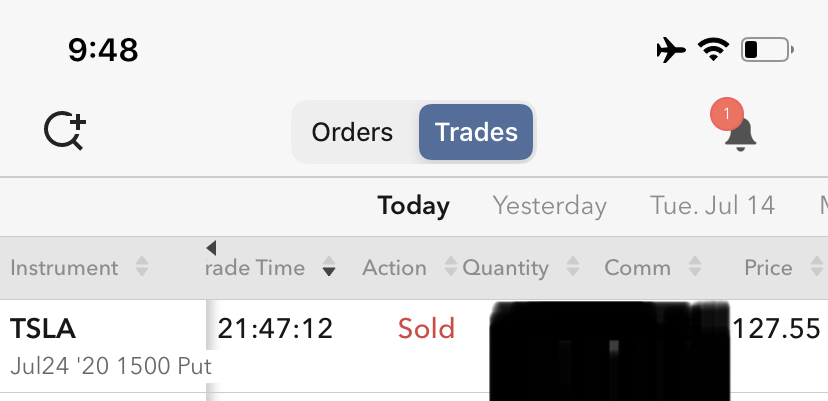
Task: Tap the red notification badge
Action: [725, 114]
